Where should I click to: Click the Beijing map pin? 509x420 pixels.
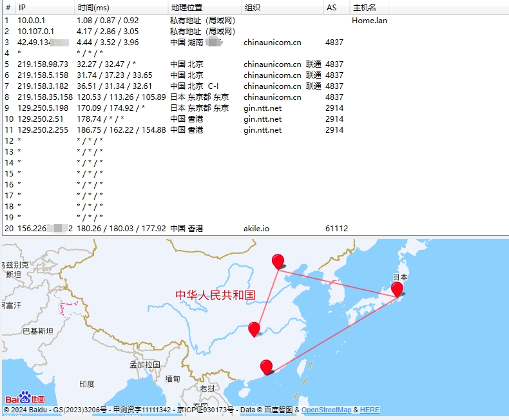[278, 262]
